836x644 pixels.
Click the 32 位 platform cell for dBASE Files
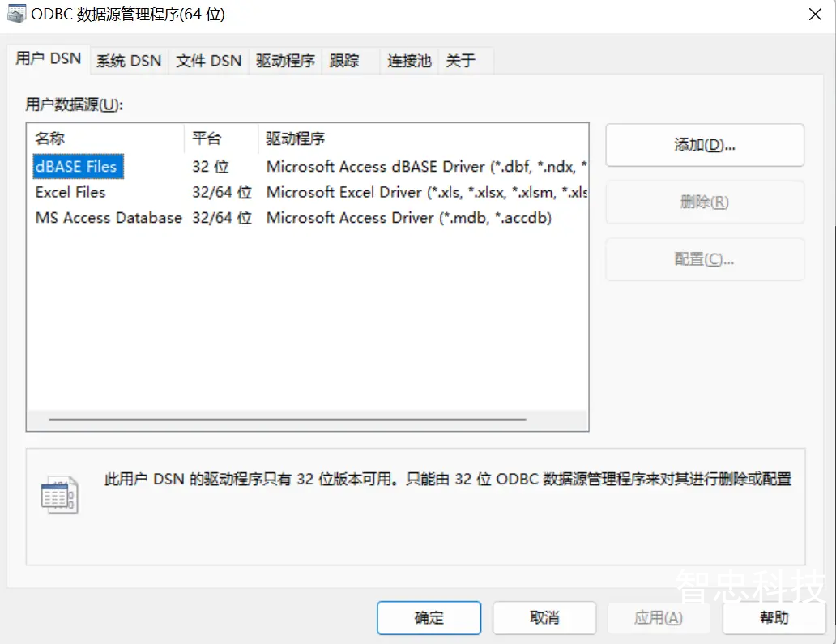(x=211, y=166)
